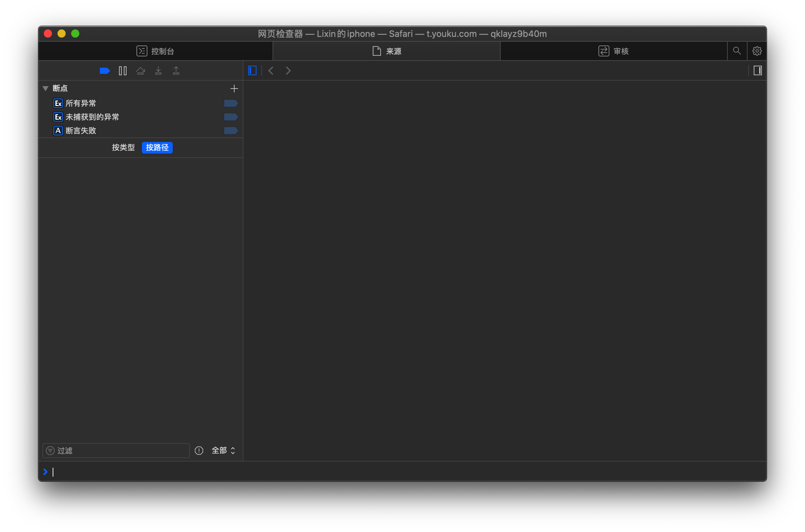The width and height of the screenshot is (805, 532).
Task: Click the blue console prompt chevron
Action: [x=45, y=472]
